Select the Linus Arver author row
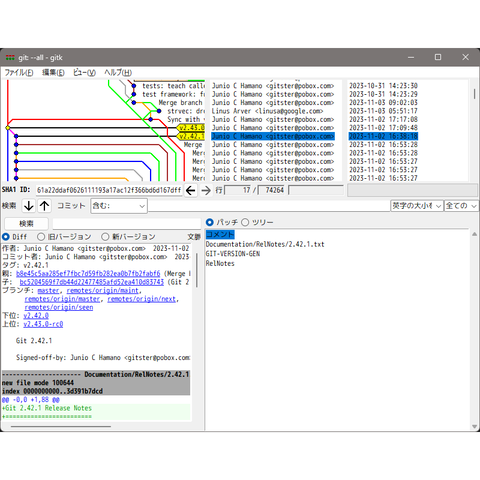This screenshot has width=480, height=480. pos(267,111)
